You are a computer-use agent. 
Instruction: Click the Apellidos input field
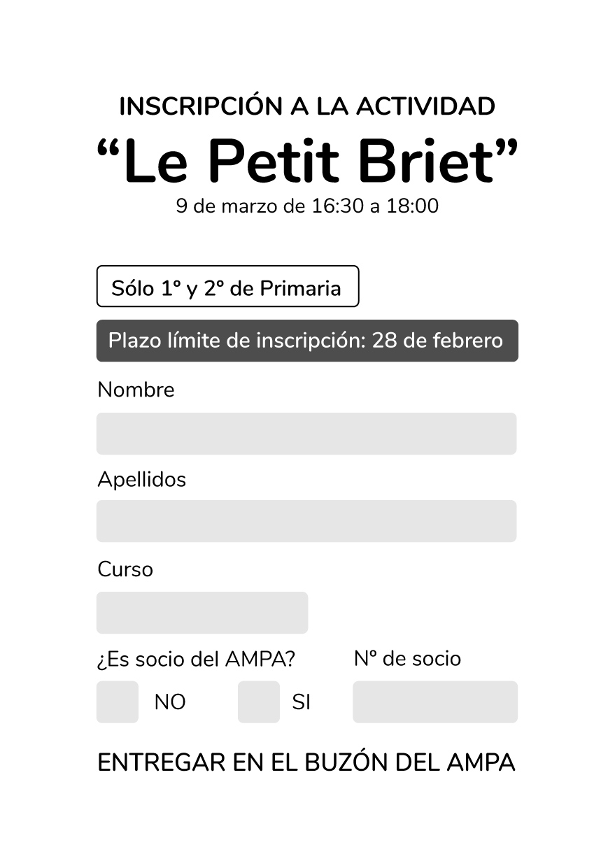[306, 521]
